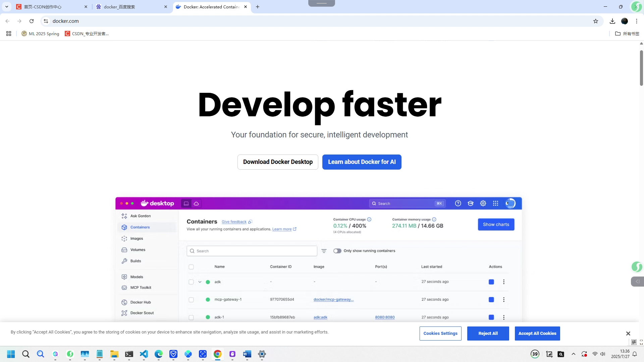Image resolution: width=644 pixels, height=362 pixels.
Task: Click Learn about Docker for AI
Action: [x=362, y=162]
